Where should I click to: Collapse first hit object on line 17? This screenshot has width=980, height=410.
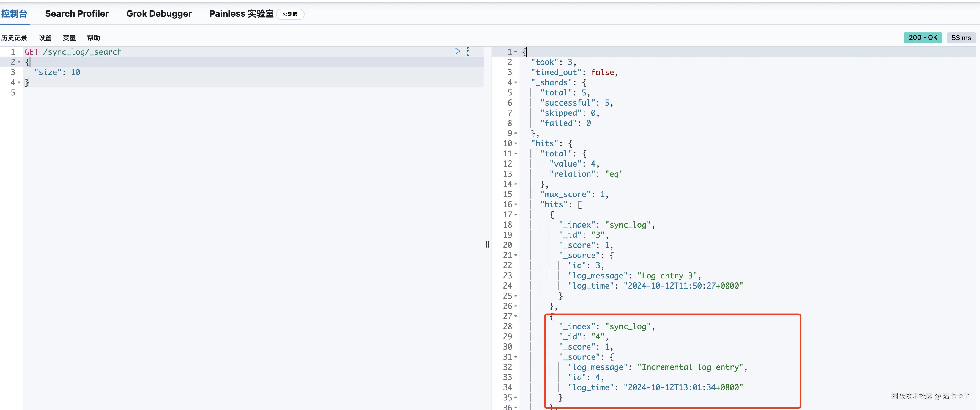(516, 215)
